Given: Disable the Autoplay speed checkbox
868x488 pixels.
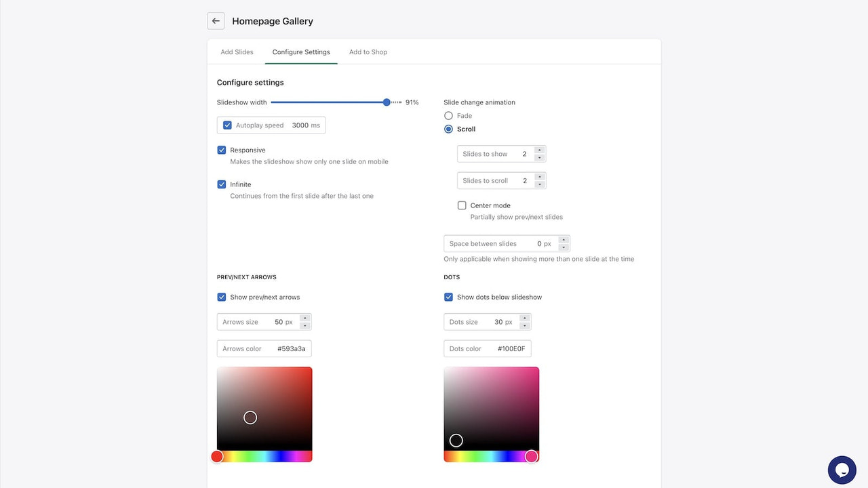Looking at the screenshot, I should click(x=227, y=125).
